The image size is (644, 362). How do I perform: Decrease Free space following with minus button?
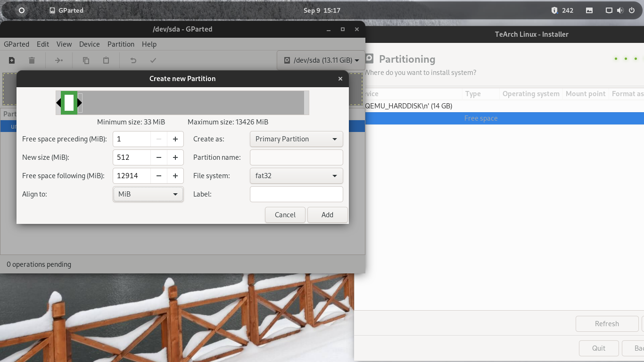[159, 176]
